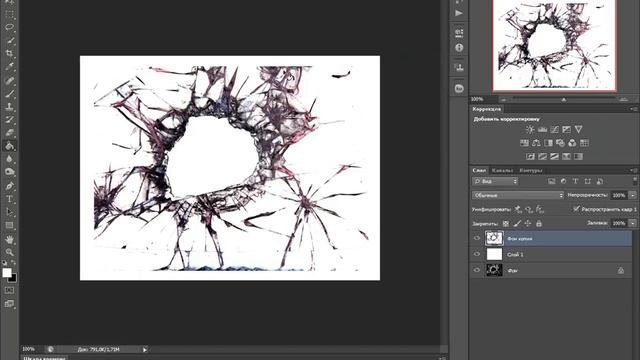This screenshot has height=360, width=640.
Task: Add Color Balance adjustment
Action: click(x=536, y=143)
